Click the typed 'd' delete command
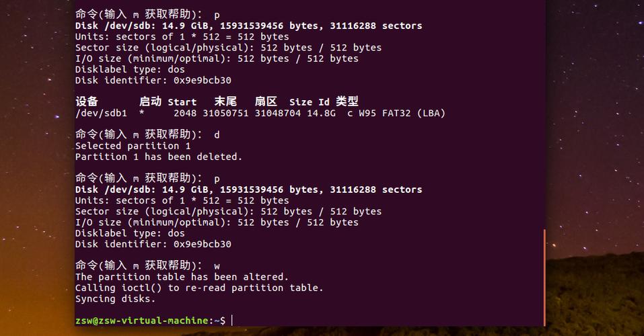Screen dimensions: 644x336 tap(217, 135)
